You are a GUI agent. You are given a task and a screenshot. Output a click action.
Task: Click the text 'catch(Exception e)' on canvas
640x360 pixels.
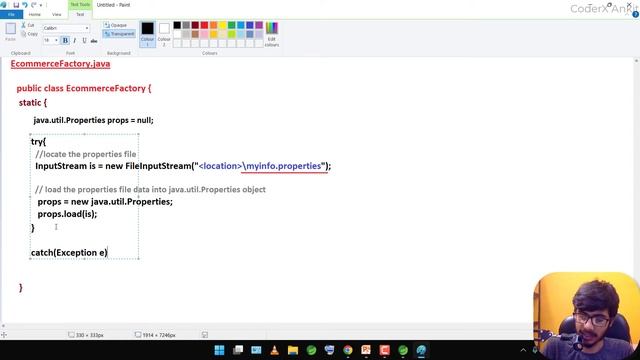69,253
